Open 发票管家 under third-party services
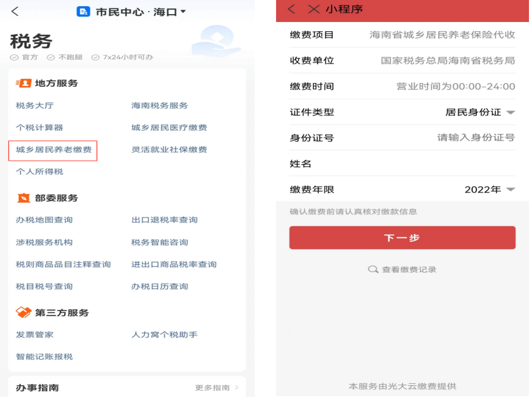Viewport: 532px width, 398px height. click(x=35, y=335)
